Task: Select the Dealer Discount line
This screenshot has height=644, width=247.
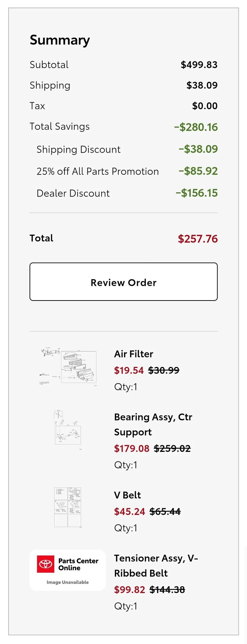Action: point(127,193)
